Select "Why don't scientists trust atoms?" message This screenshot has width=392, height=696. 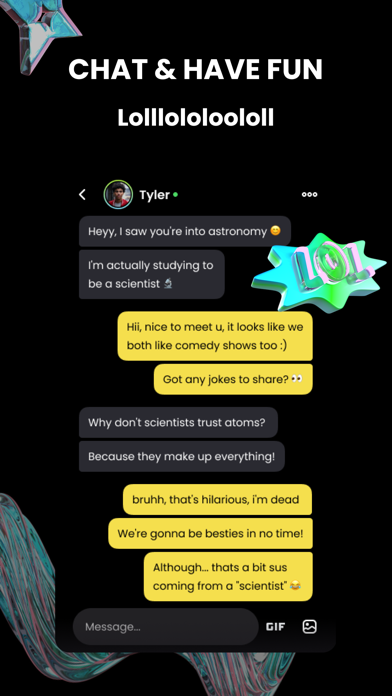point(178,422)
